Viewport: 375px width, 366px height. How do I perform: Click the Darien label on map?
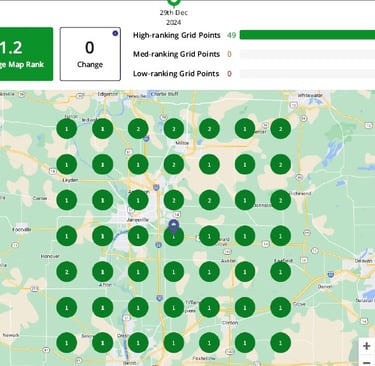tap(325, 286)
